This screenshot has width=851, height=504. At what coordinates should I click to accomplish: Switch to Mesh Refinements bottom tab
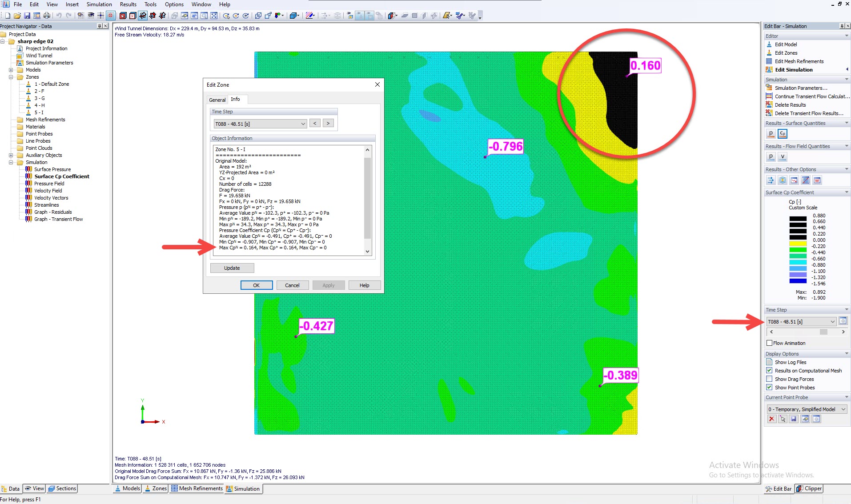pyautogui.click(x=197, y=488)
